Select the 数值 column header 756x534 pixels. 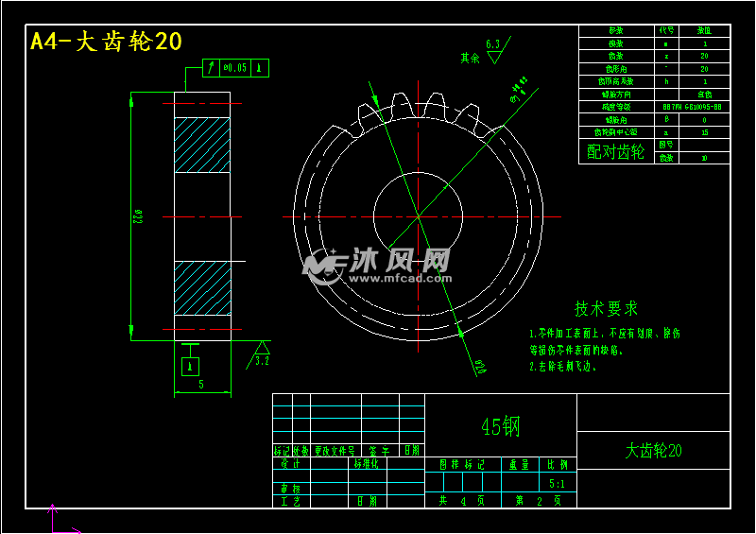click(704, 30)
